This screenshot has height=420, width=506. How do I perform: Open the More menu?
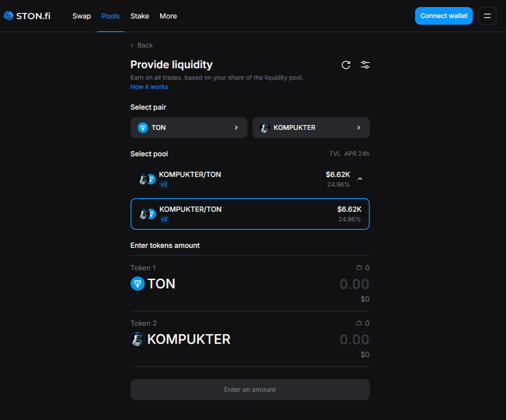168,16
